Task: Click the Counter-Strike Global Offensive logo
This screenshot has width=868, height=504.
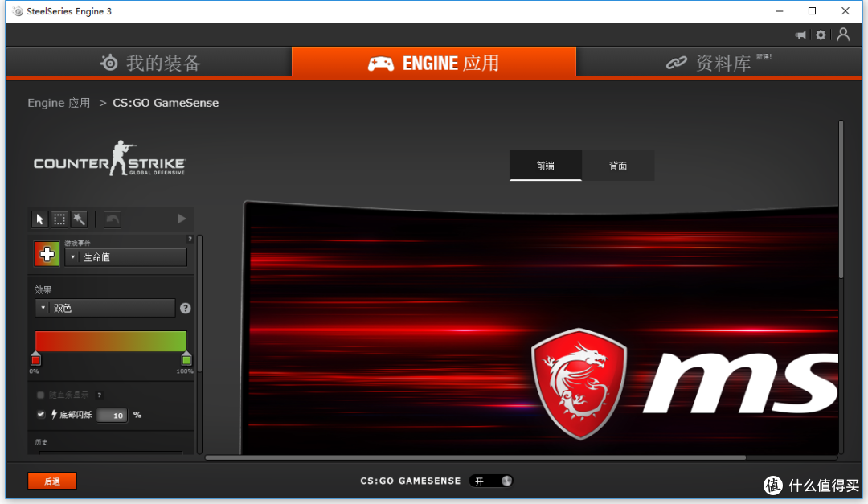Action: 109,159
